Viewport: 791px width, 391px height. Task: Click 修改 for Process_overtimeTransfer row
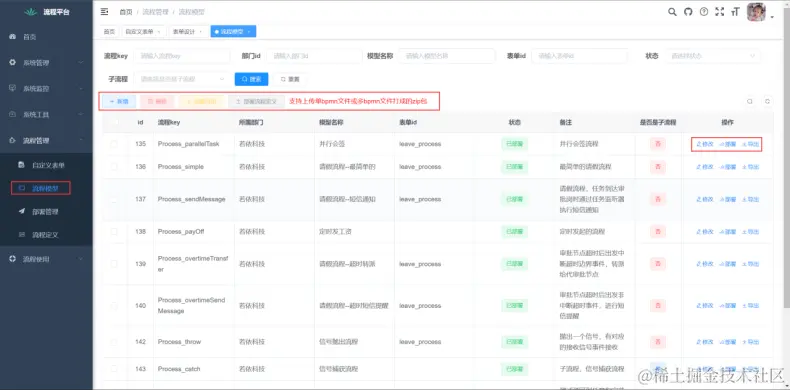(705, 264)
